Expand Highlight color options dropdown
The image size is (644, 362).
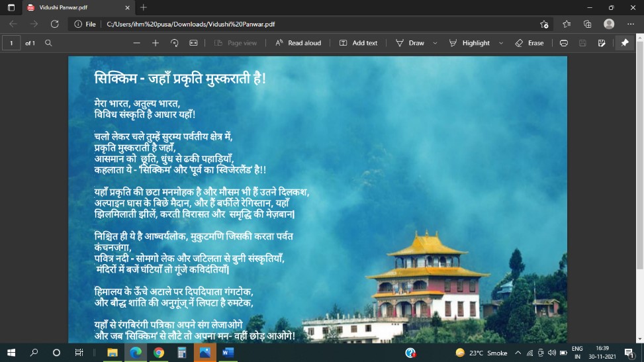click(x=501, y=43)
